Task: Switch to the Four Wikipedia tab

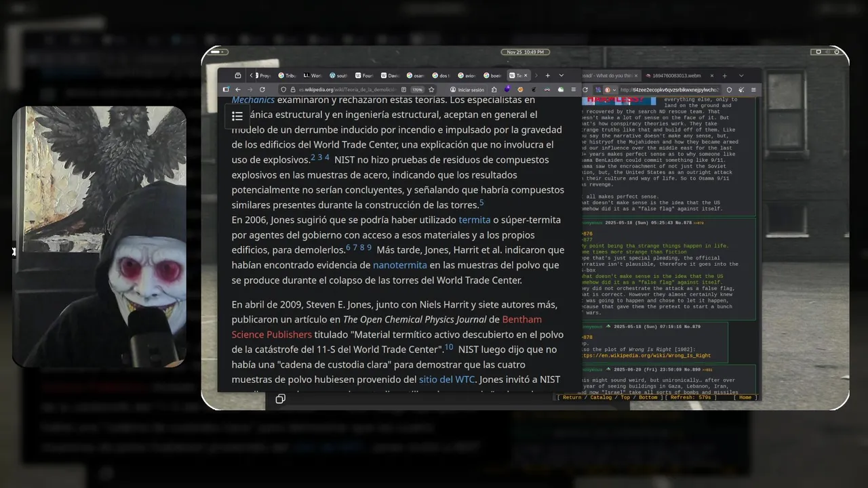Action: 364,75
